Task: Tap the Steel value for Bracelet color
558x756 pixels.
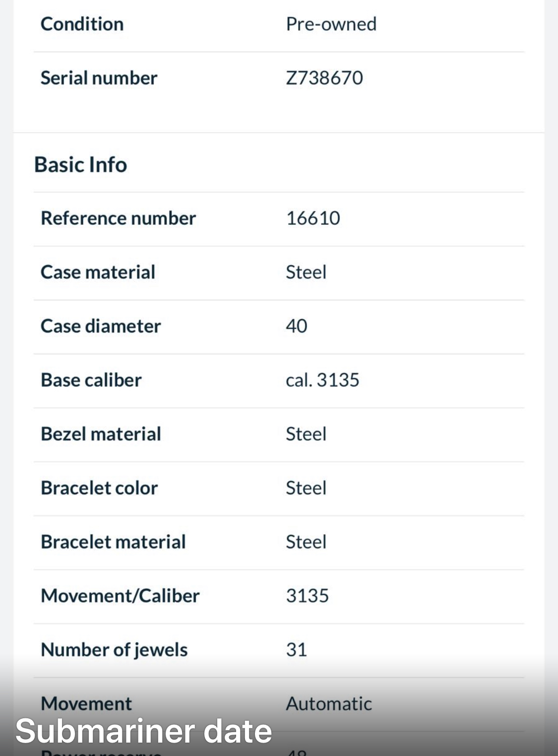Action: coord(306,488)
